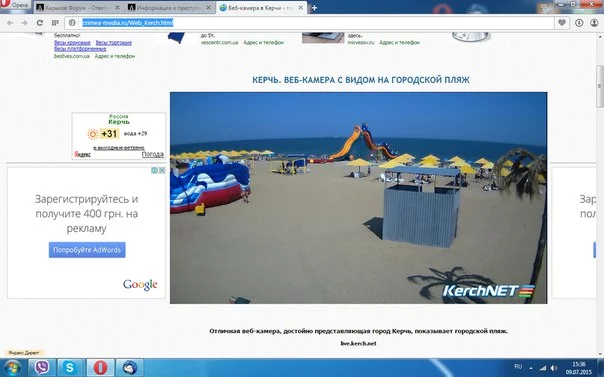Open the Погода link in weather widget
This screenshot has height=377, width=604.
point(153,154)
